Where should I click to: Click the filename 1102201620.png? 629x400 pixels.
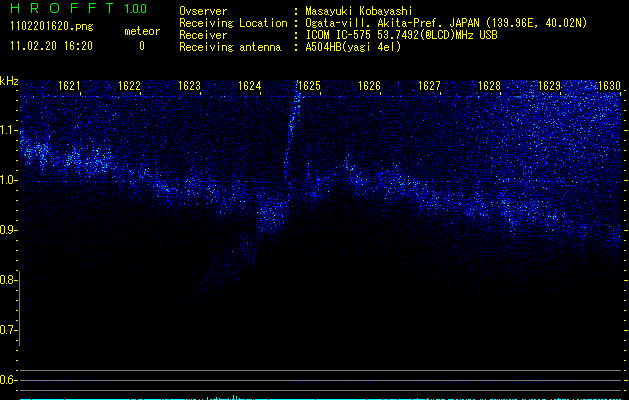[52, 26]
